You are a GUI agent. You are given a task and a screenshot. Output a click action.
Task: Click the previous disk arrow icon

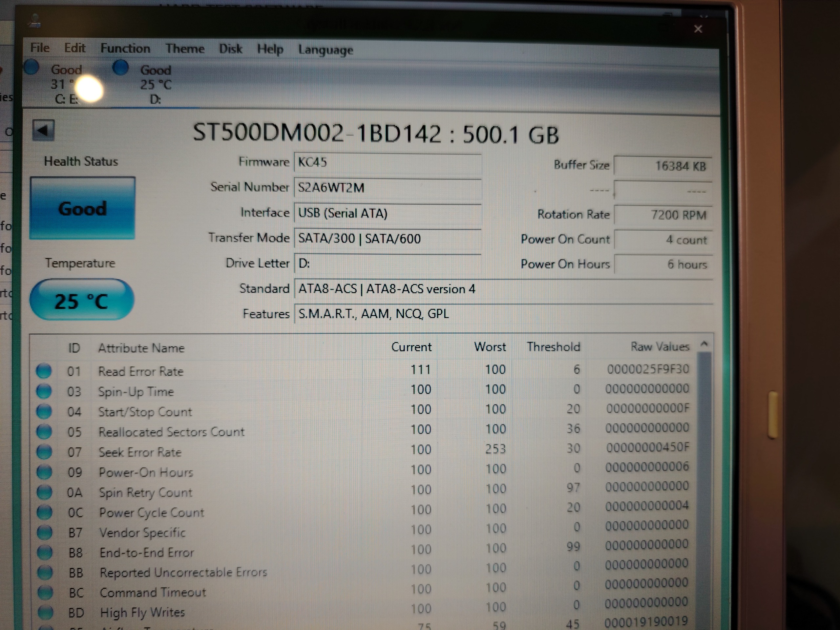coord(43,131)
